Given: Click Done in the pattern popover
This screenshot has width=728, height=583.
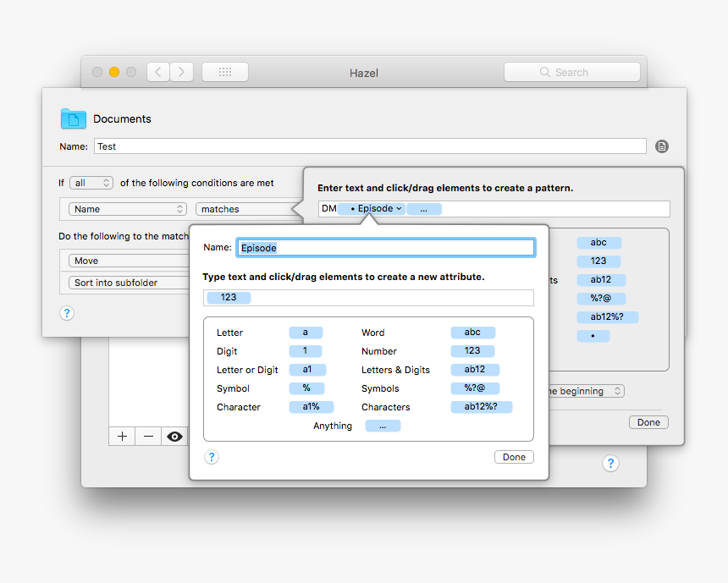Looking at the screenshot, I should pyautogui.click(x=648, y=422).
